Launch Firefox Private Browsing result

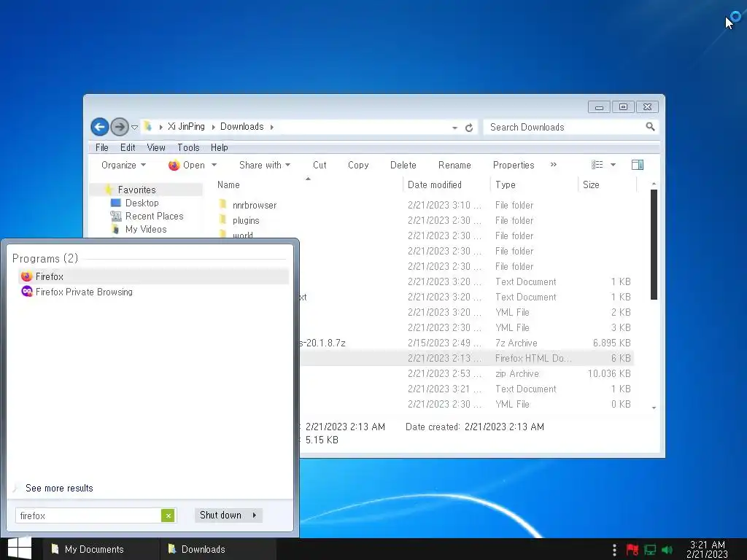[153, 292]
